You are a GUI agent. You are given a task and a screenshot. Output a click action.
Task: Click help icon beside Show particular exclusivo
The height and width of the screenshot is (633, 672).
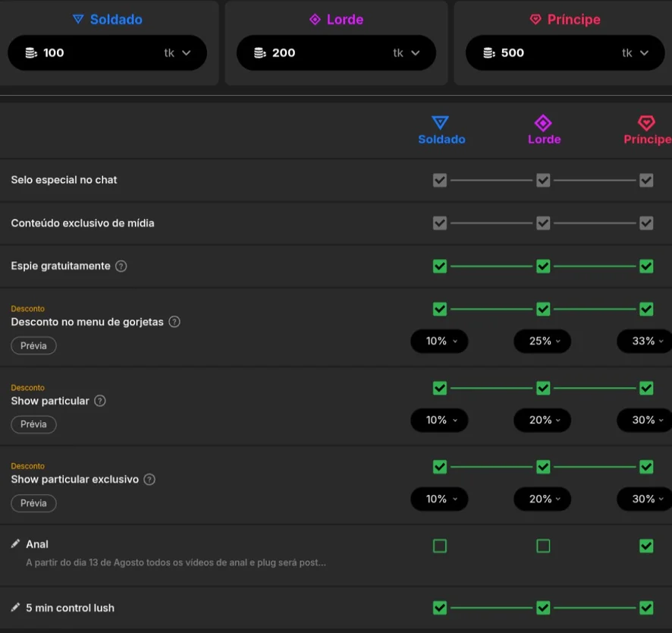[149, 480]
